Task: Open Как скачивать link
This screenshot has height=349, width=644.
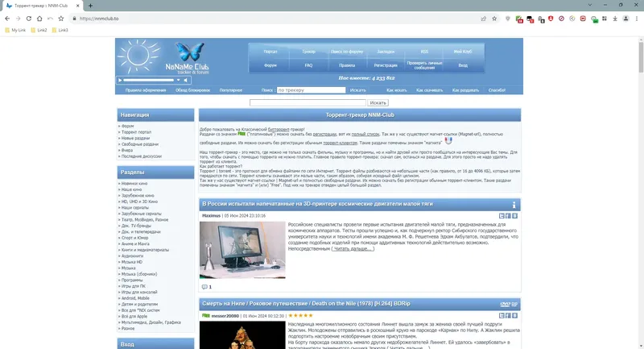Action: point(430,90)
